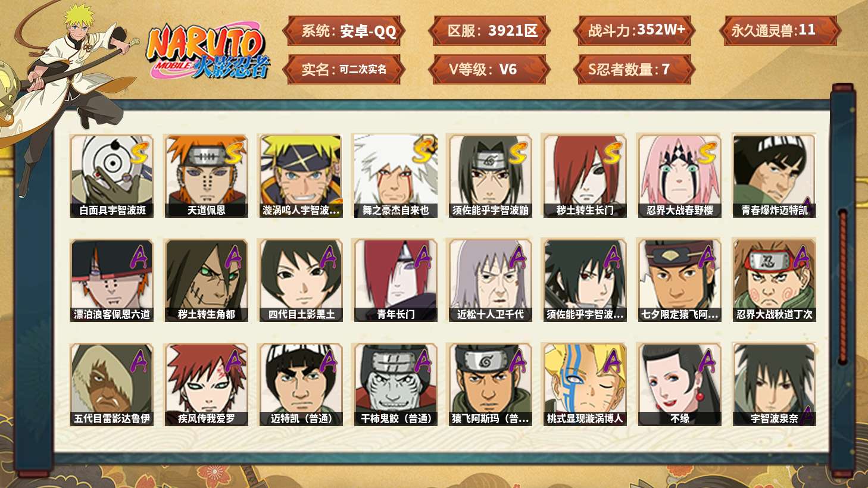
Task: Open the 舞之豪杰自来也 portrait
Action: click(x=395, y=176)
